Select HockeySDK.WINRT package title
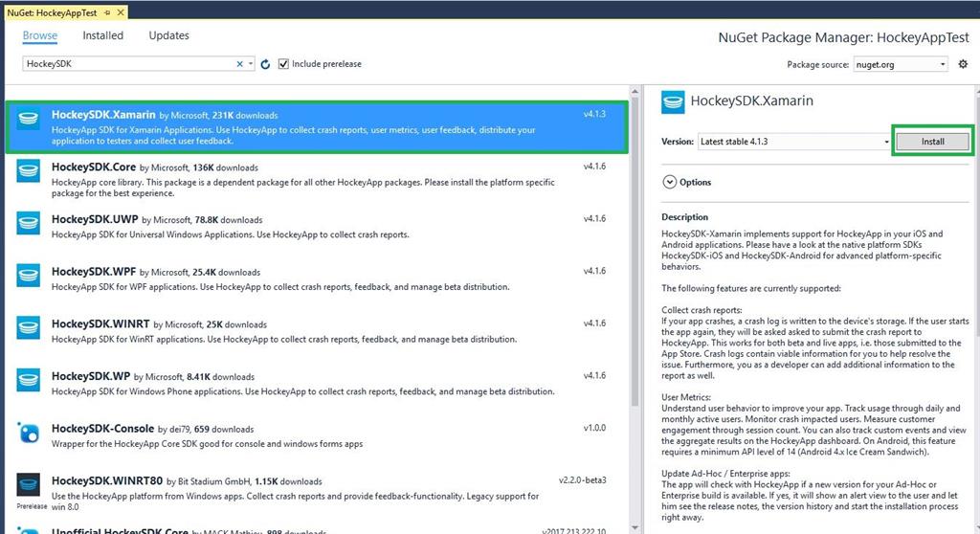Image resolution: width=980 pixels, height=534 pixels. 100,323
